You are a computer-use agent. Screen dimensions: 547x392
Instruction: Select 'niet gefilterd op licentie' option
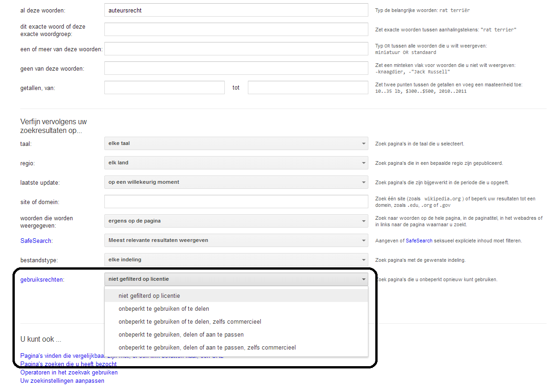[x=149, y=296]
